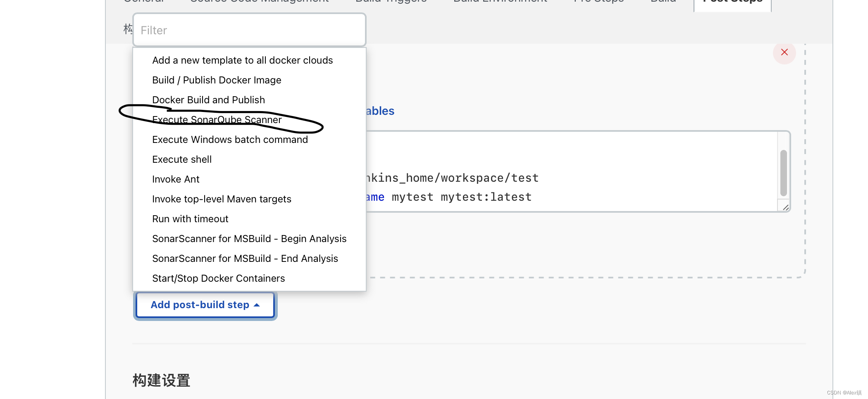Click the Filter search field
This screenshot has width=868, height=399.
(x=249, y=30)
